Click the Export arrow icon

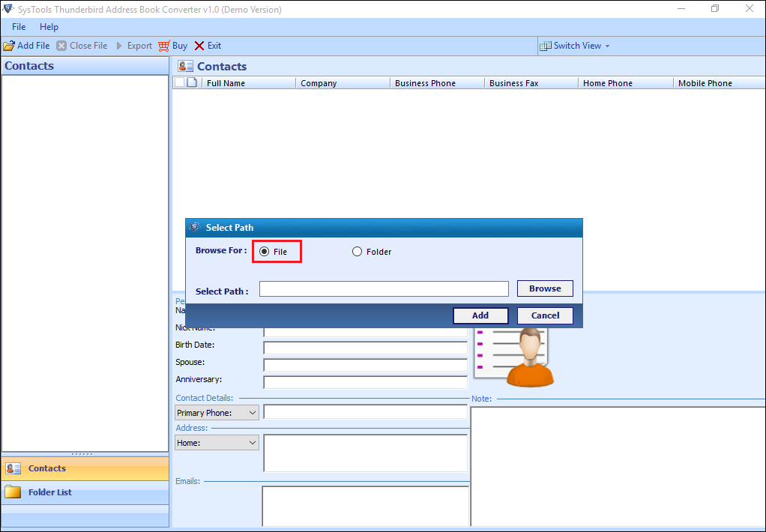[x=119, y=46]
